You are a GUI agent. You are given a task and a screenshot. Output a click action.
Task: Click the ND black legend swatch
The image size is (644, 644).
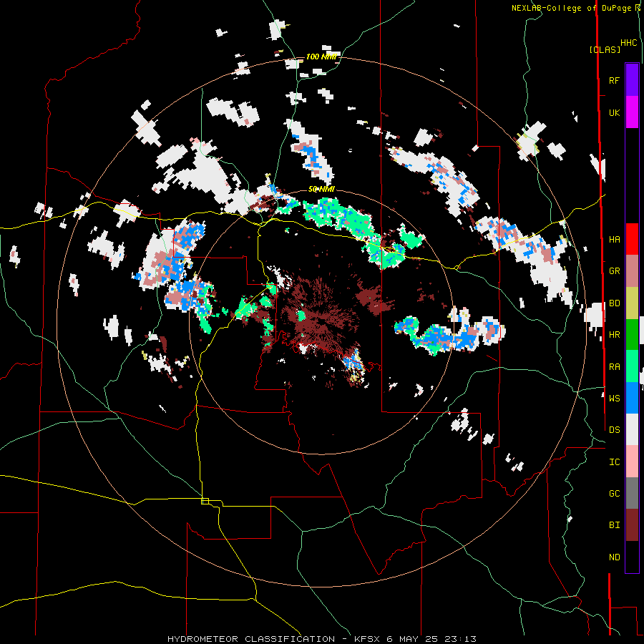click(x=632, y=557)
